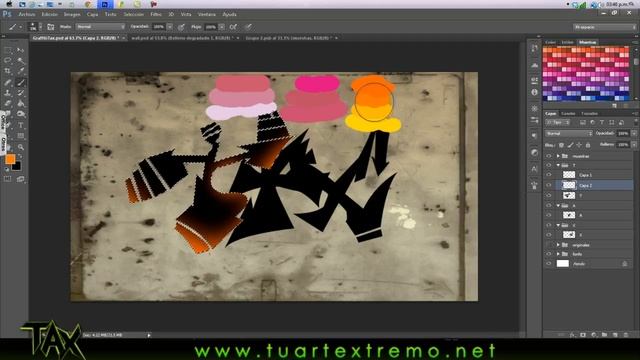Add adjustment layer icon

point(594,335)
